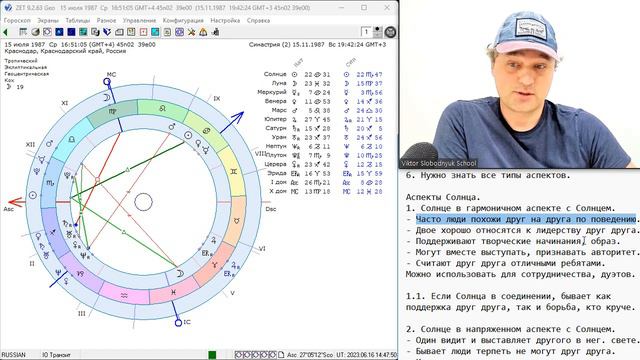This screenshot has width=640, height=360.
Task: Click navy icon beside the teal icon
Action: 71,32
